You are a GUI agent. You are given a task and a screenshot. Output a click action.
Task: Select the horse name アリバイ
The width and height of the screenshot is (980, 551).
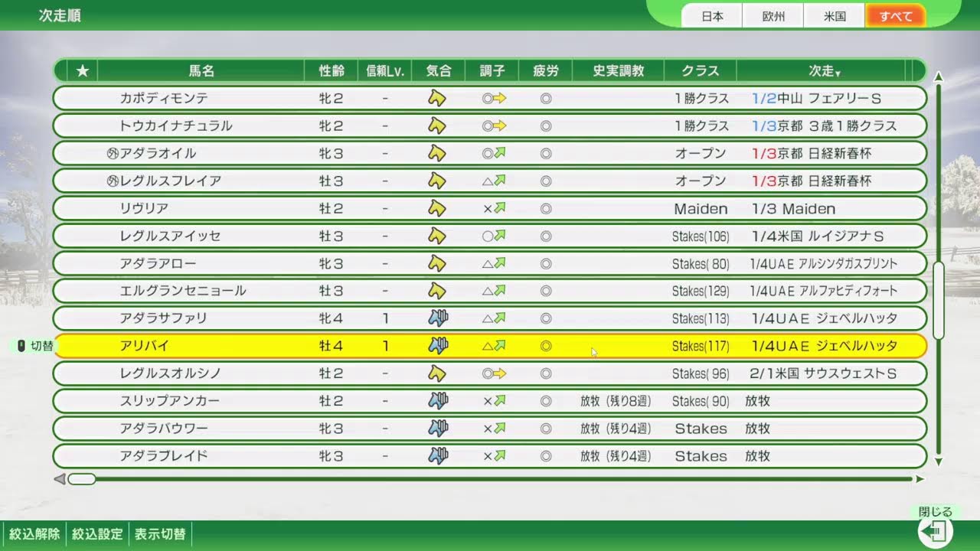145,346
